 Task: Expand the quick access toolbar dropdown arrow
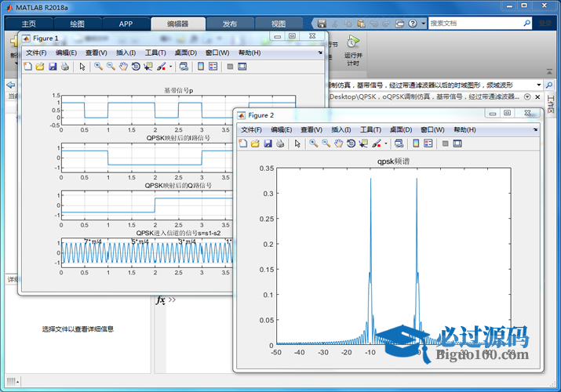pyautogui.click(x=424, y=24)
